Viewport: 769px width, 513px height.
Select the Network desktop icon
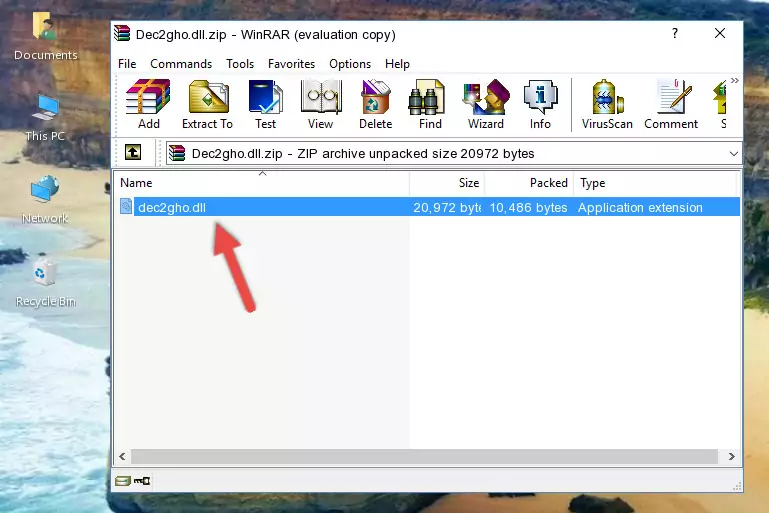45,200
